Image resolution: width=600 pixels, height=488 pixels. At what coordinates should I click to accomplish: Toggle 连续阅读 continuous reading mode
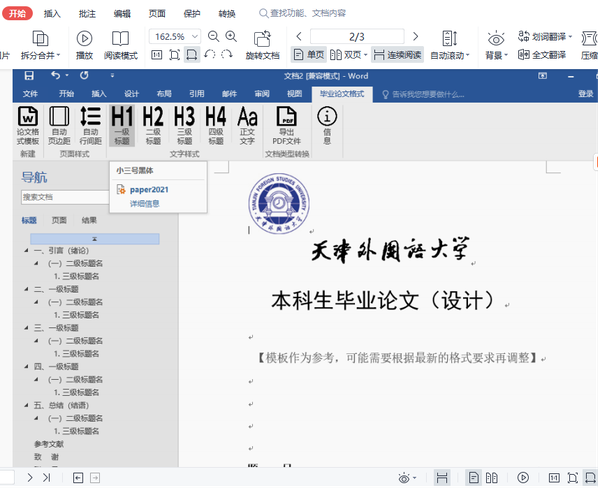397,54
